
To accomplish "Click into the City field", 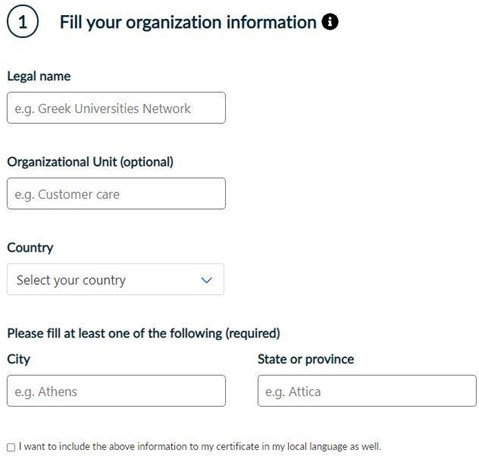I will coord(116,391).
